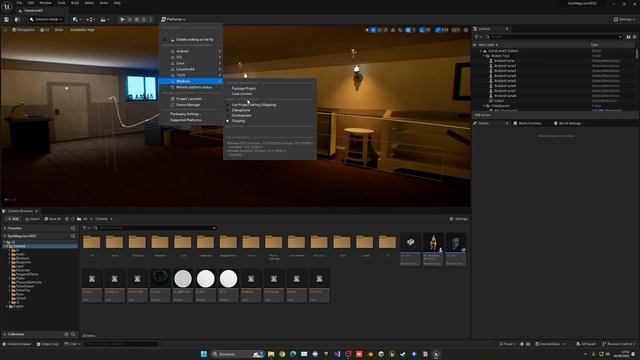Image resolution: width=640 pixels, height=360 pixels.
Task: Expand the iOS platform submenu
Action: coord(191,57)
